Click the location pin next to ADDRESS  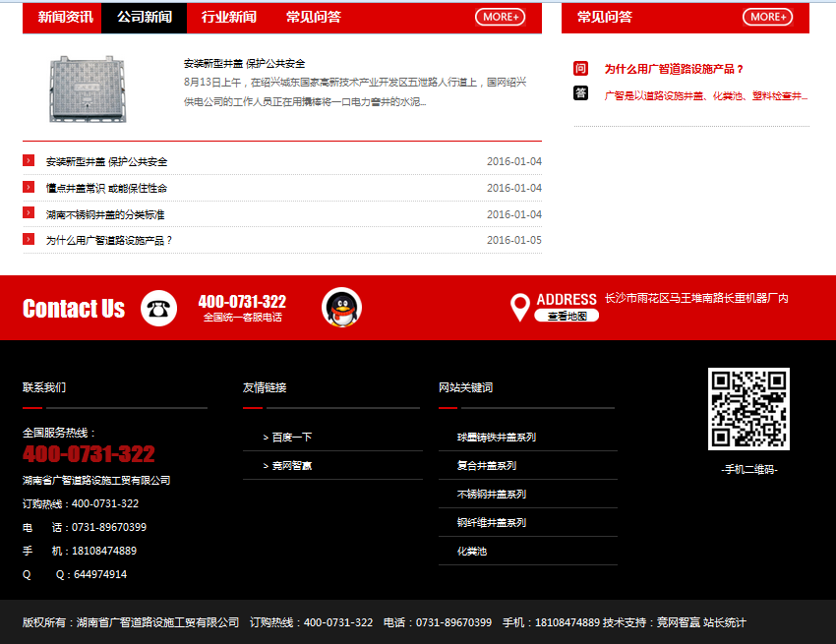[520, 307]
